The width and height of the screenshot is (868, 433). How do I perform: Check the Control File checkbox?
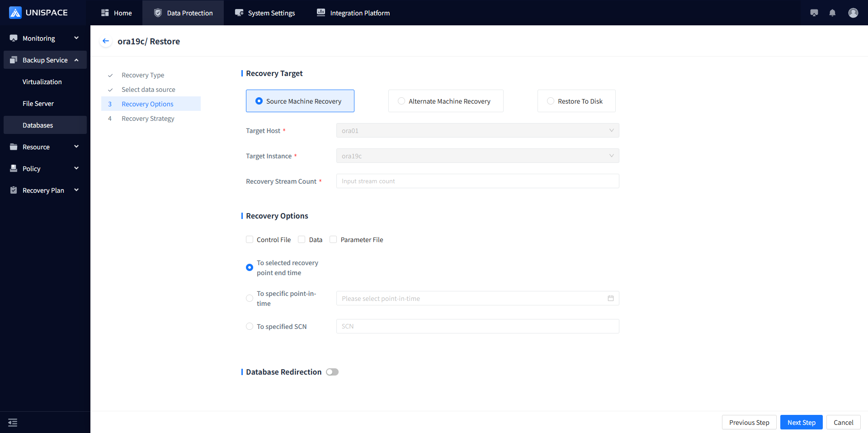[250, 240]
